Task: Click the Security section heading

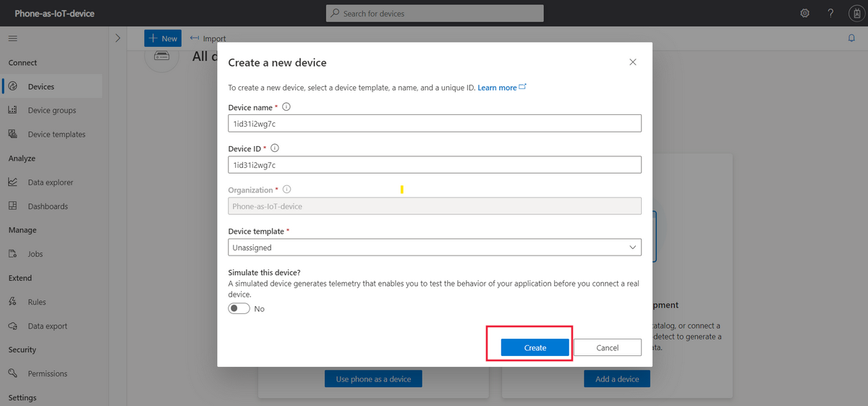Action: point(22,350)
